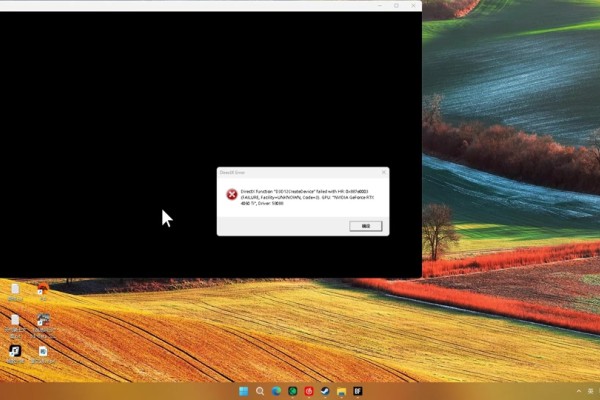The image size is (600, 400).
Task: Close the black game window
Action: [413, 6]
